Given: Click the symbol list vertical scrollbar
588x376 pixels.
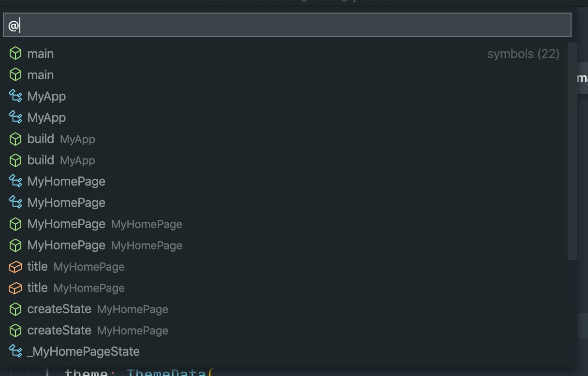Looking at the screenshot, I should [x=573, y=151].
